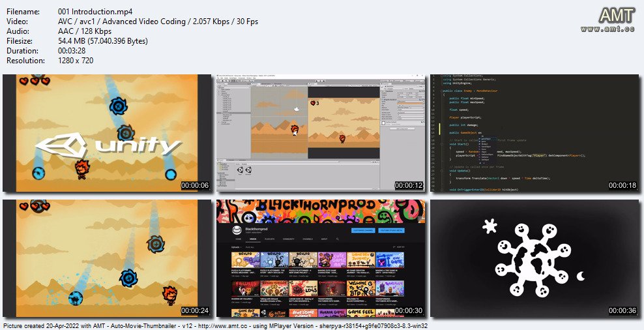Click Customize Channel blue button

(x=363, y=231)
